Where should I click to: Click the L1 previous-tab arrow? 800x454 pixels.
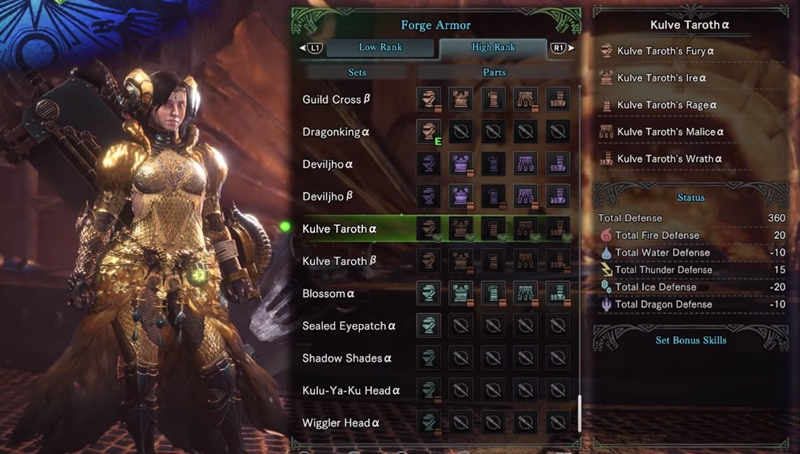tap(312, 48)
